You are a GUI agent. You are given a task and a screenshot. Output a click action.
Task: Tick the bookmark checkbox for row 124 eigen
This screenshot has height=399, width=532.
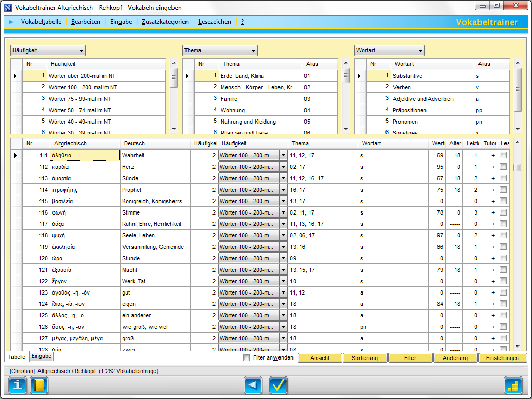(x=503, y=304)
